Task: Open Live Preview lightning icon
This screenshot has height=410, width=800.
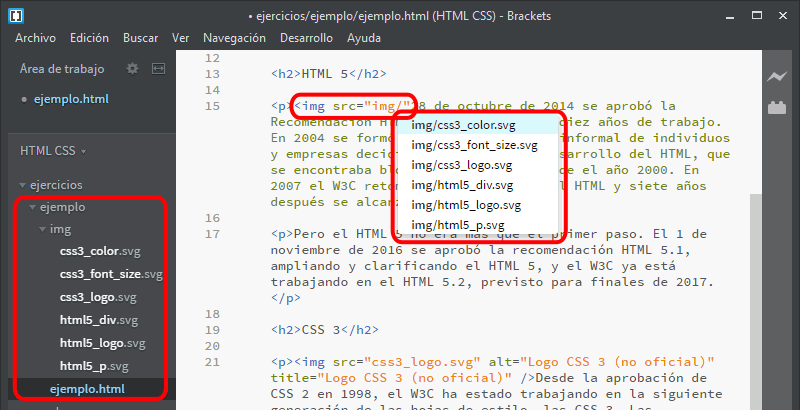Action: [776, 76]
